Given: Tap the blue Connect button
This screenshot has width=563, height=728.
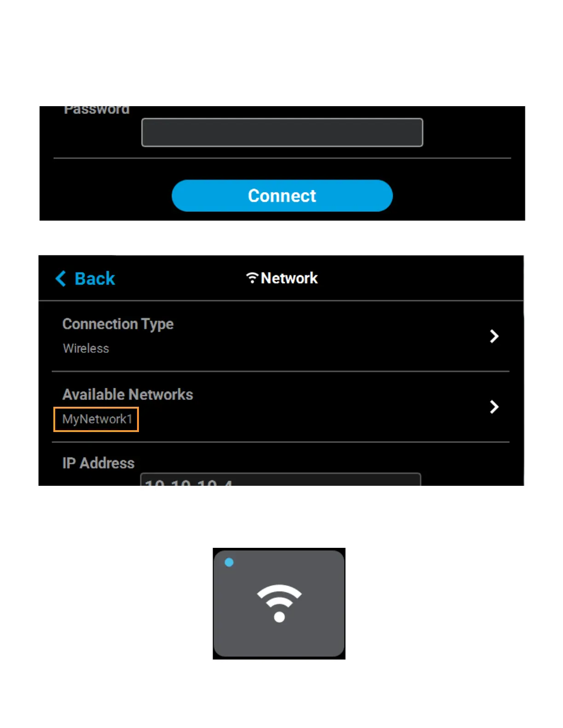Looking at the screenshot, I should click(282, 196).
